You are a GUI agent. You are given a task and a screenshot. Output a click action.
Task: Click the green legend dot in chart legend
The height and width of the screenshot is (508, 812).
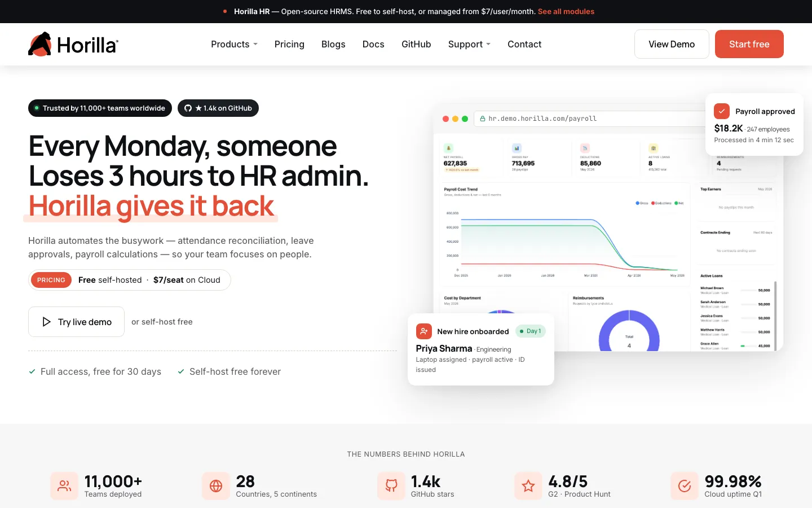(x=676, y=203)
